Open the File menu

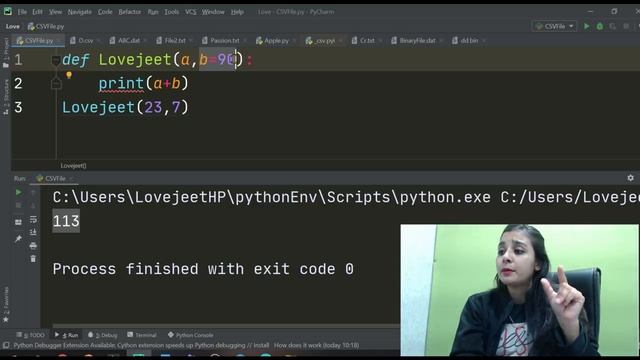(x=22, y=12)
